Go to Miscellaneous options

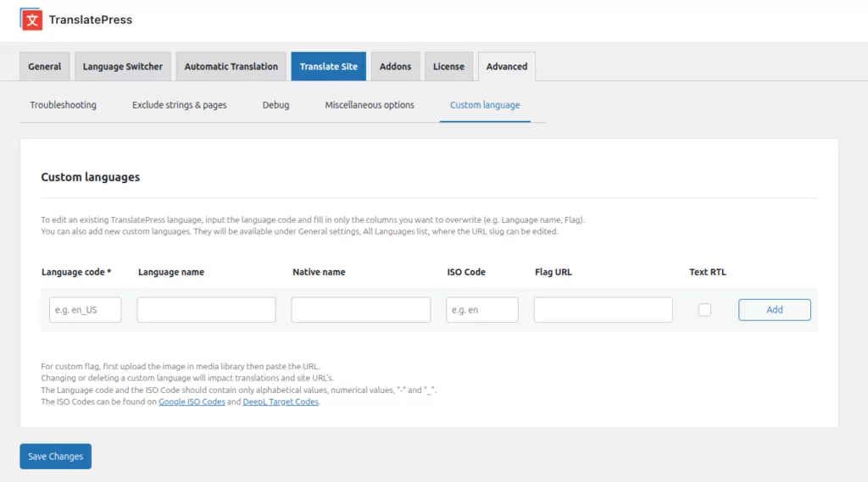(x=370, y=105)
